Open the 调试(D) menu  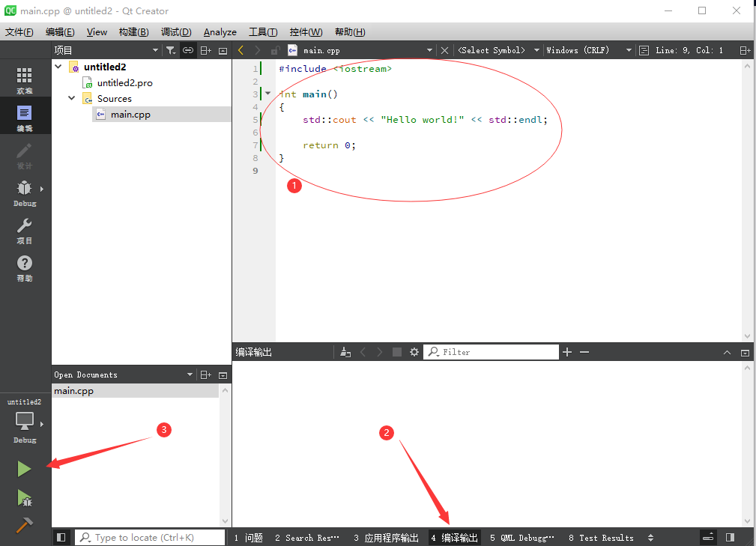pos(176,31)
